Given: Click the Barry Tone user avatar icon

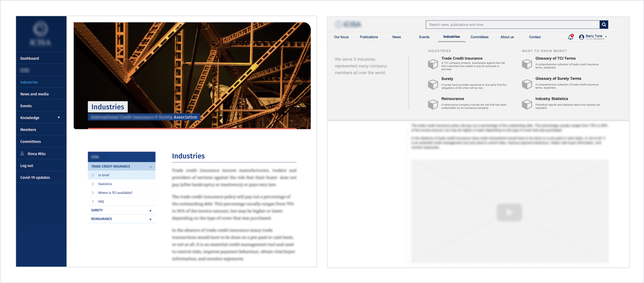Looking at the screenshot, I should [582, 37].
